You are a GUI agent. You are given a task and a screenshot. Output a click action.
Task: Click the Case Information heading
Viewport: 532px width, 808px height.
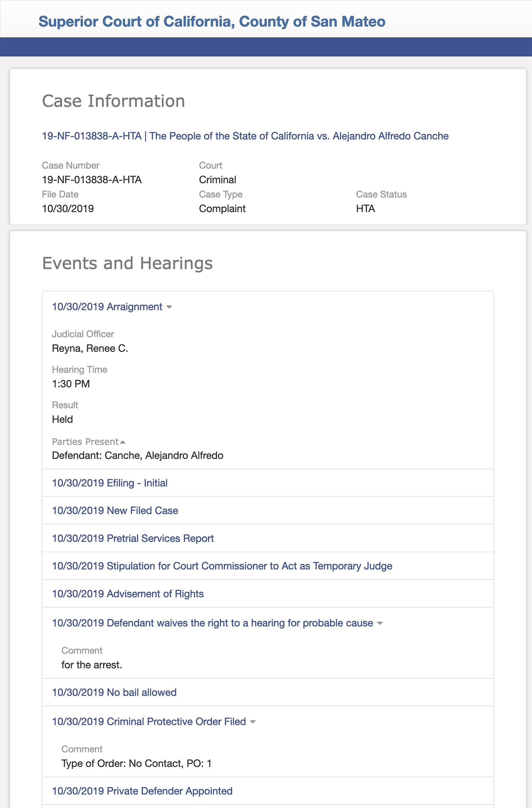coord(113,101)
